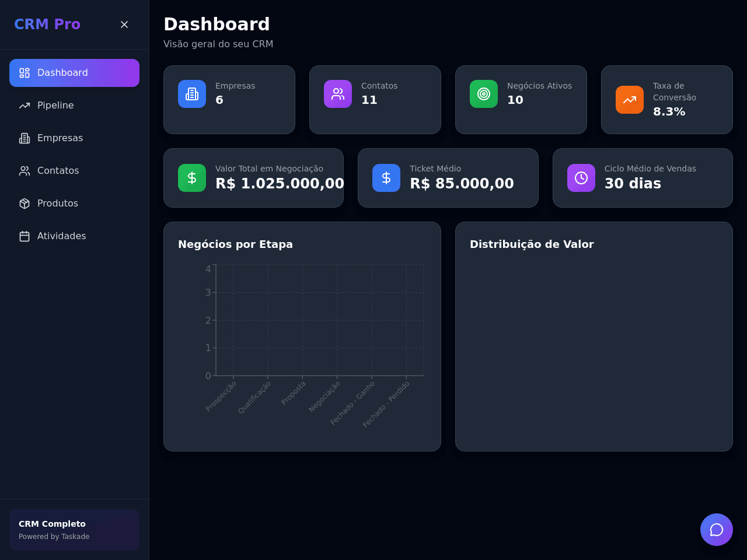This screenshot has width=747, height=560.
Task: Click the purple clock icon for Ciclo Médio
Action: pyautogui.click(x=581, y=178)
